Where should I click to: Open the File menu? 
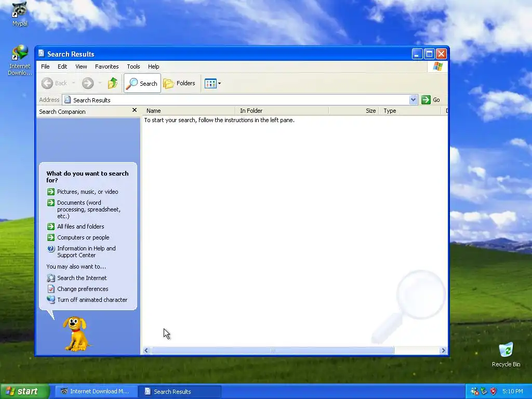click(45, 66)
